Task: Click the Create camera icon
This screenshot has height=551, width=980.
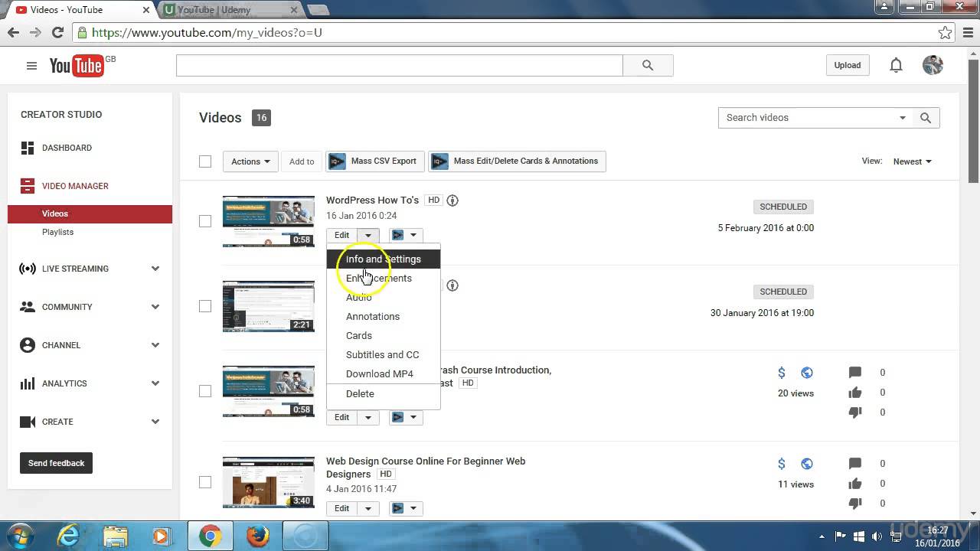Action: [28, 422]
